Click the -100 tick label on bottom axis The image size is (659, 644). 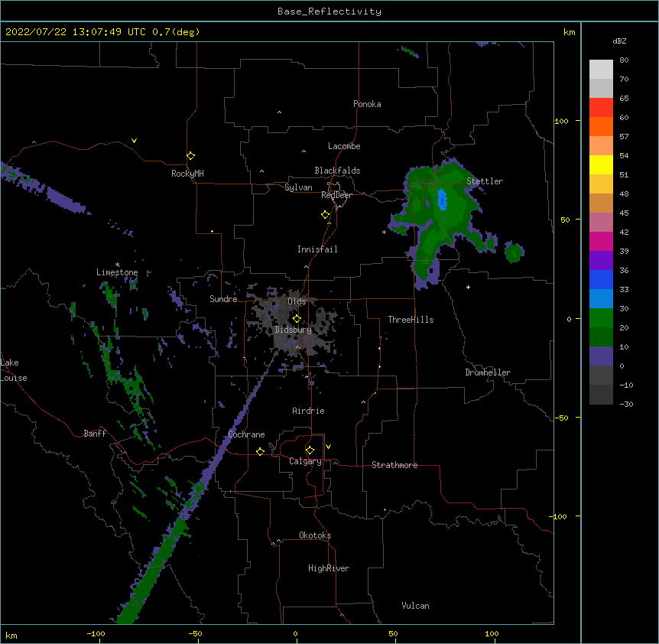[x=96, y=634]
